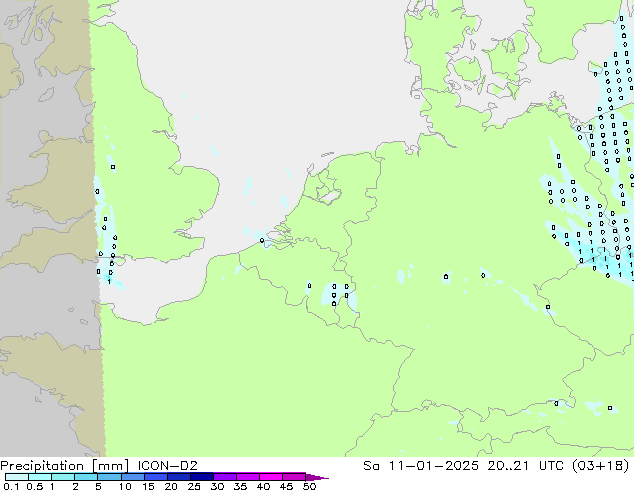Screen dimensions: 634x490
Task: Choose the 20–25 mm dark blue swatch
Action: (x=178, y=477)
